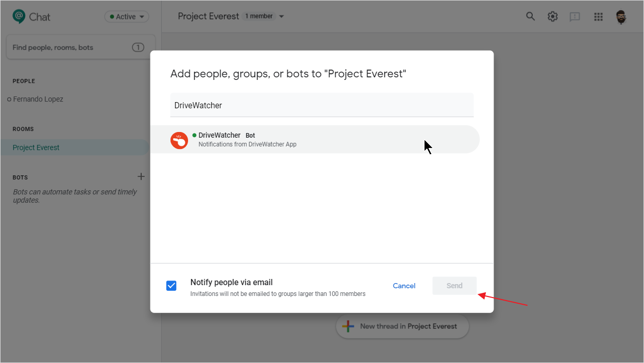Click the dialog search field showing DriveWatcher

pos(322,105)
